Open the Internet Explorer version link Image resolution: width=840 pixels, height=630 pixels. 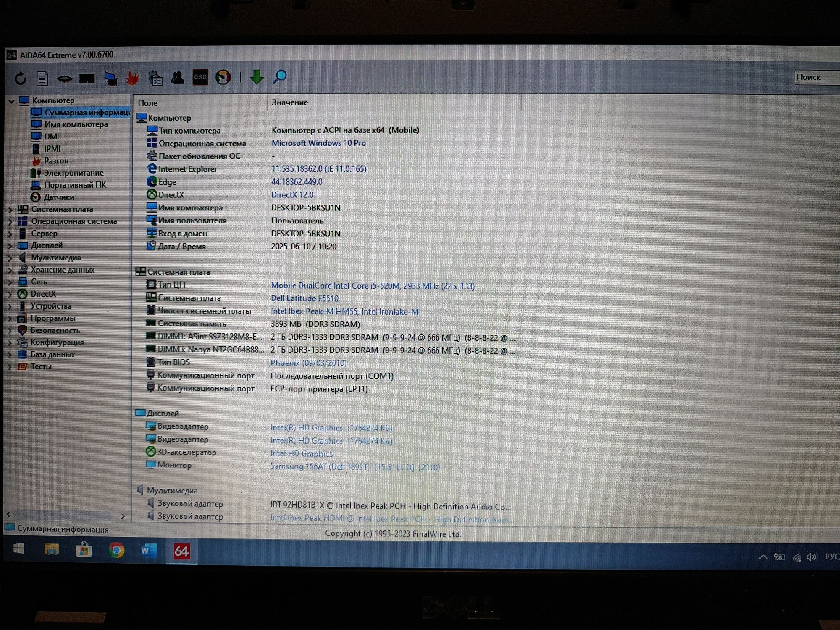point(319,169)
